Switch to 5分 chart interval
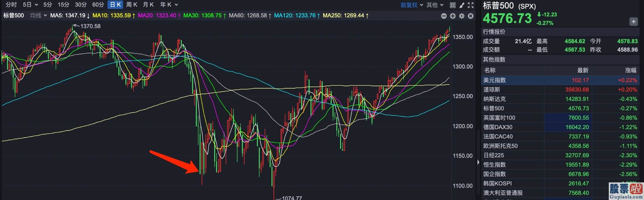This screenshot has width=644, height=200. point(48,5)
